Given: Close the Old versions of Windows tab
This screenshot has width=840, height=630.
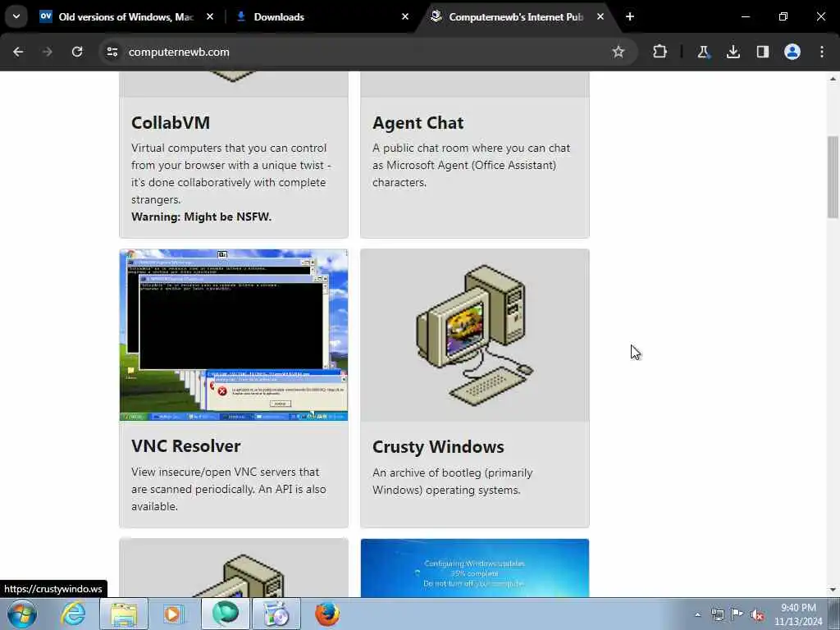Looking at the screenshot, I should [x=210, y=16].
